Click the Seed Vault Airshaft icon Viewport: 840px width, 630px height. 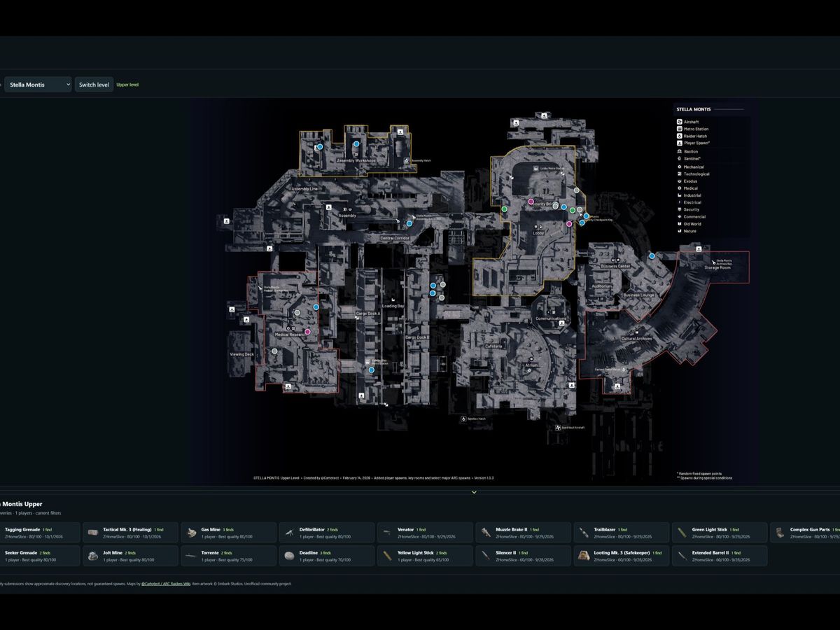[x=558, y=427]
